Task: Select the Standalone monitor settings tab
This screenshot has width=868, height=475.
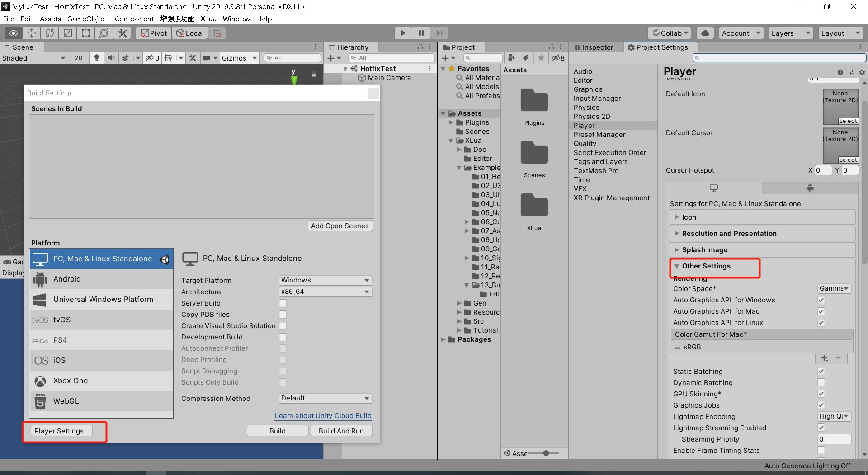Action: (x=714, y=188)
